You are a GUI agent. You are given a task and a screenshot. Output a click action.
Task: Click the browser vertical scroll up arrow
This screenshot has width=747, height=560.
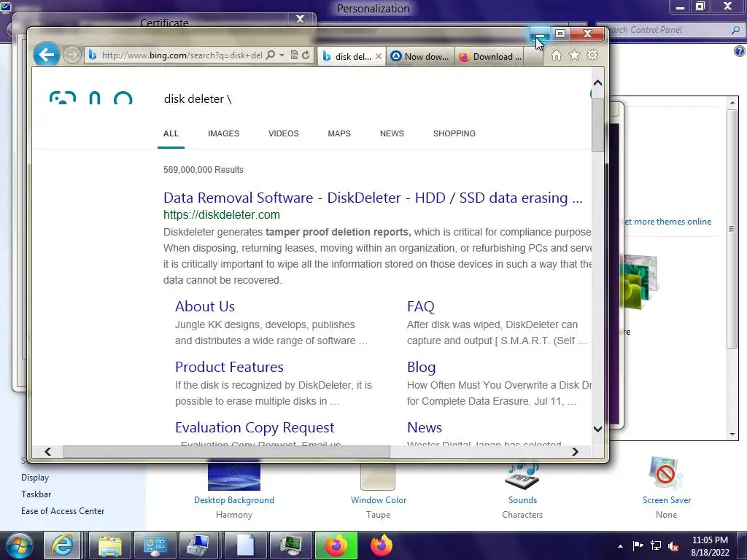pyautogui.click(x=598, y=83)
